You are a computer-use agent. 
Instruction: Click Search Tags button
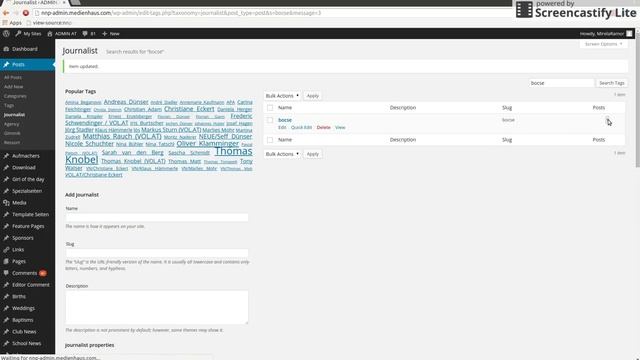[x=611, y=83]
